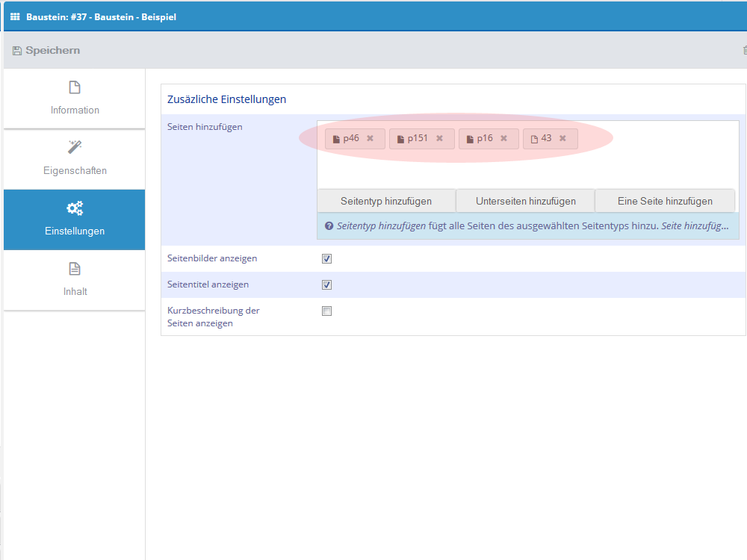Remove the p151 page tag
Viewport: 747px width, 560px height.
[439, 138]
